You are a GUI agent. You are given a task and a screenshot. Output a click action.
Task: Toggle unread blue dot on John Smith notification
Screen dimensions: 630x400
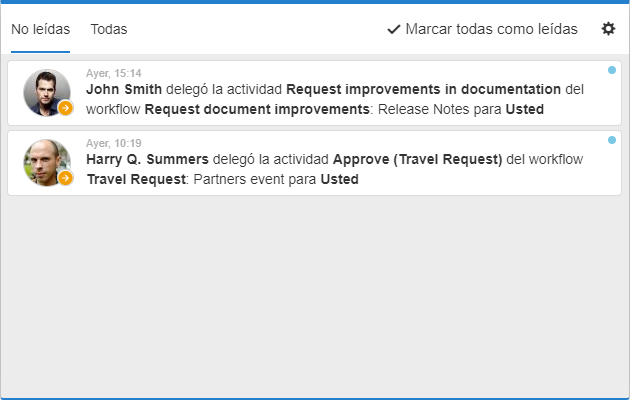point(612,70)
